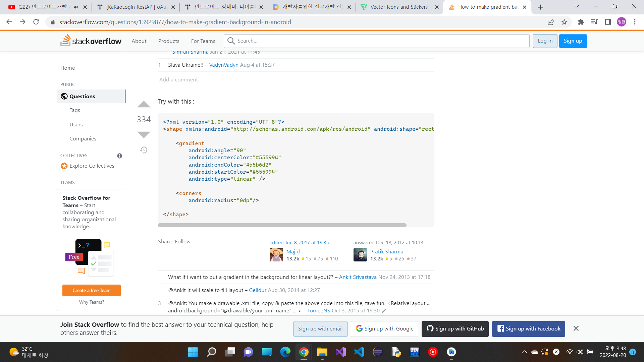The image size is (644, 362).
Task: Open the tab search dropdown arrow
Action: click(x=577, y=6)
